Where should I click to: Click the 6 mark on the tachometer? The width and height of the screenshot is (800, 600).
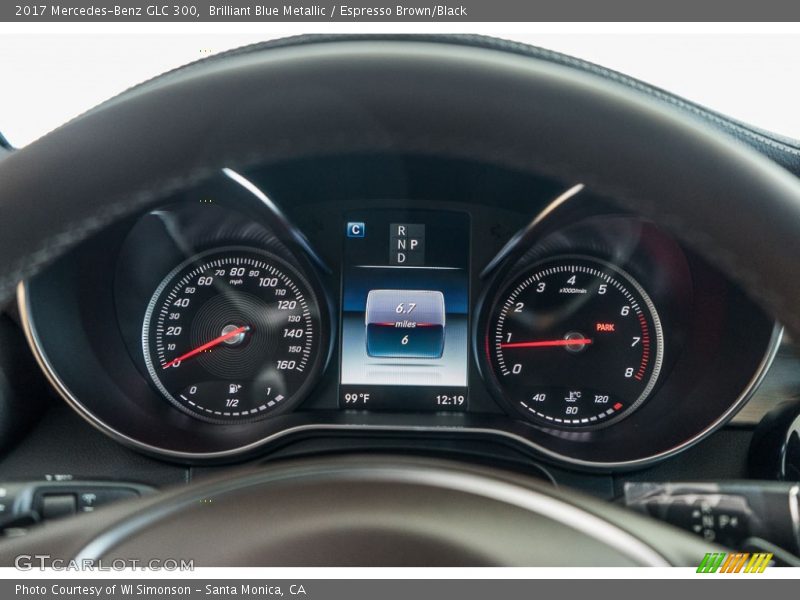(625, 310)
